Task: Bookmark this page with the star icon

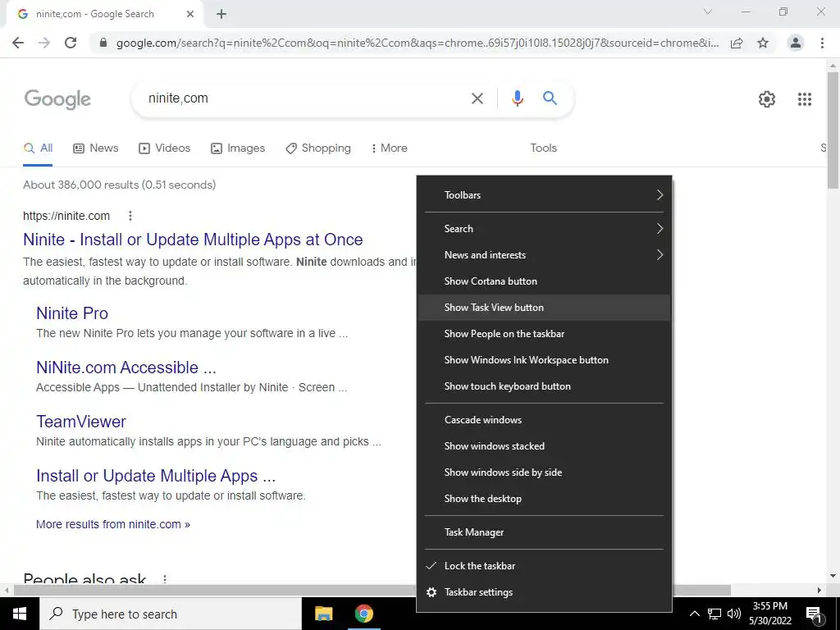Action: click(763, 43)
